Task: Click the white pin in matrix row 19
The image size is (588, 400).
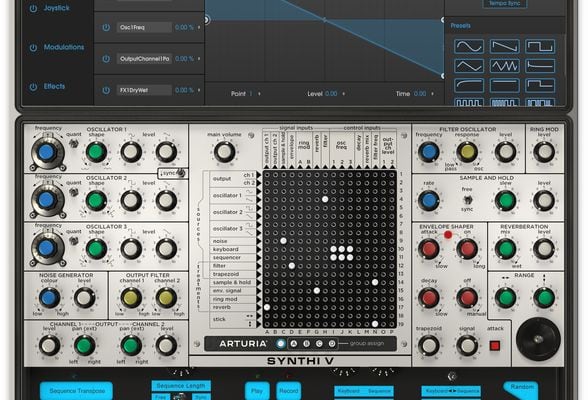Action: click(x=375, y=324)
